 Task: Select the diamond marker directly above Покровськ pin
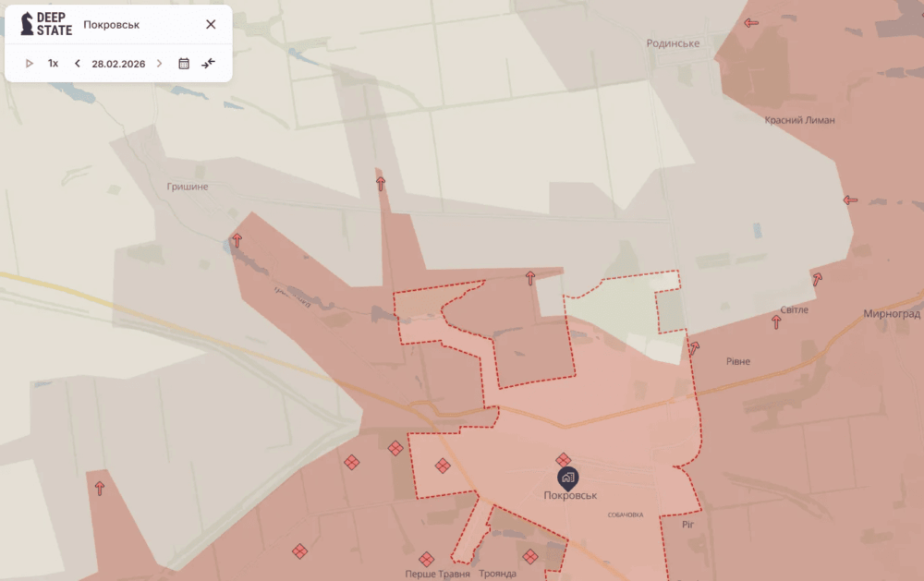pyautogui.click(x=563, y=459)
